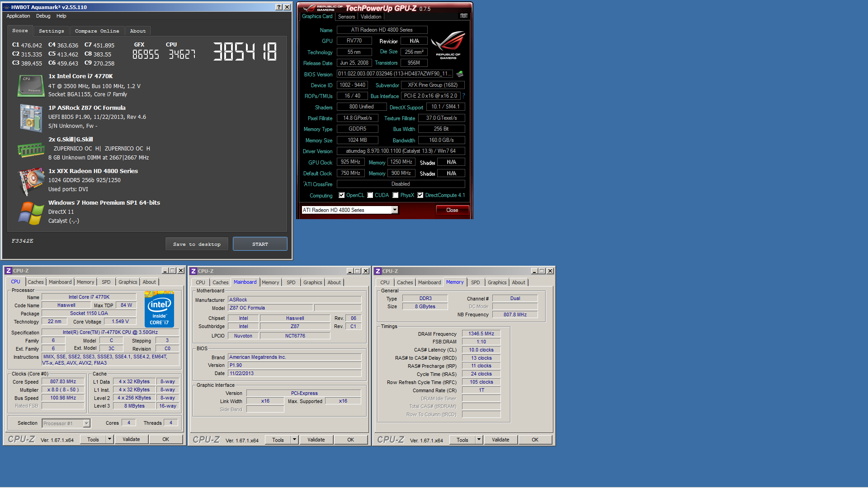Click the Mainboard Model Z87 OC Formula field

(270, 308)
